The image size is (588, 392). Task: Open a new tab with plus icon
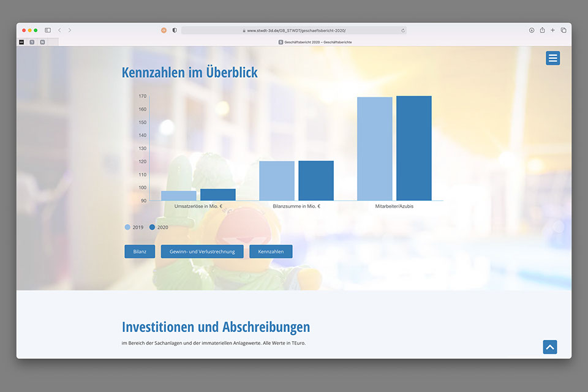tap(552, 30)
